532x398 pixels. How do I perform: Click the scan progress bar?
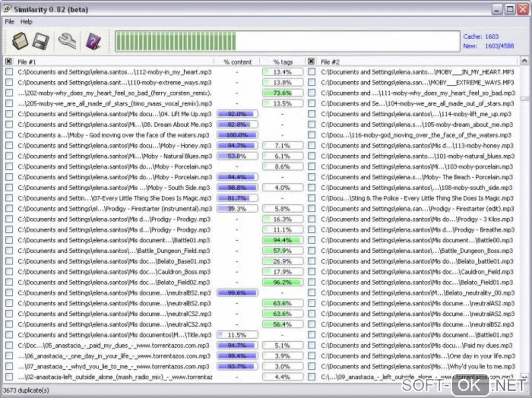(287, 41)
